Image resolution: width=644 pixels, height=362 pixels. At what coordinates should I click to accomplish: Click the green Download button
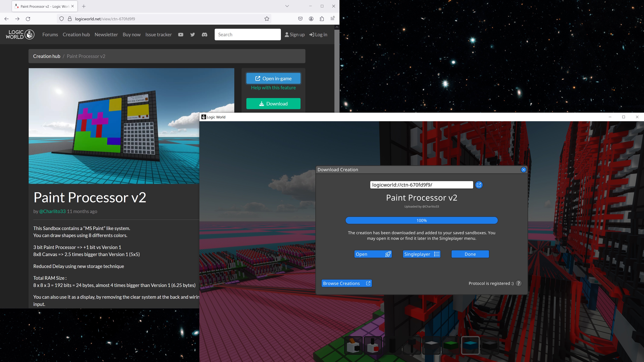[x=273, y=103]
